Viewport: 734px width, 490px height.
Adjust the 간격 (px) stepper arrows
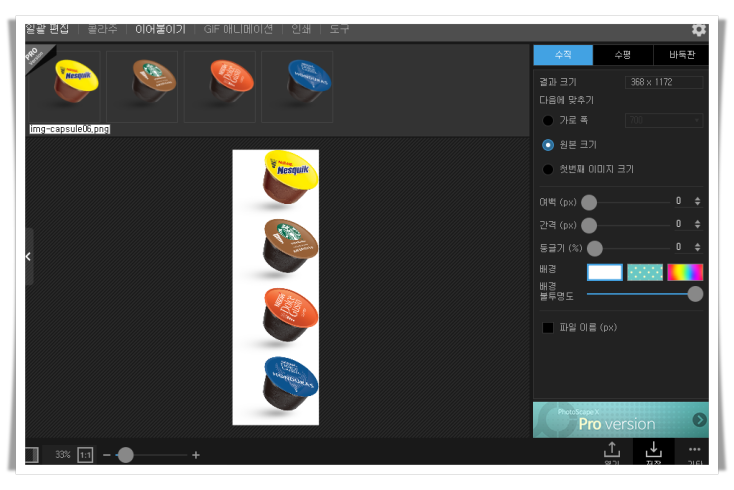click(x=697, y=224)
